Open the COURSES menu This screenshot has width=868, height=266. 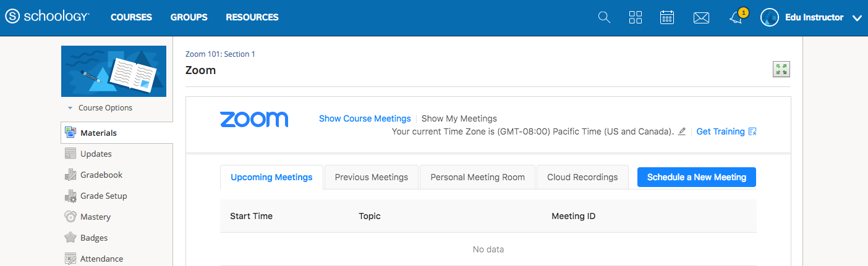click(x=131, y=17)
